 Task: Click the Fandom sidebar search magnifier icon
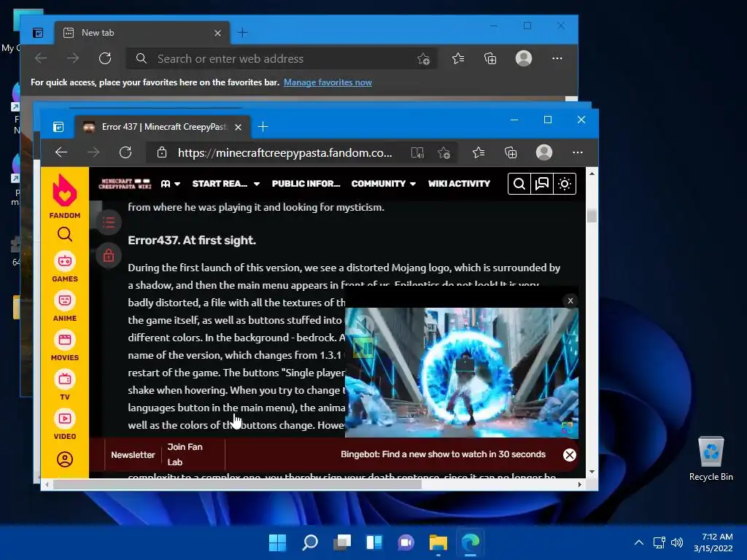click(65, 234)
